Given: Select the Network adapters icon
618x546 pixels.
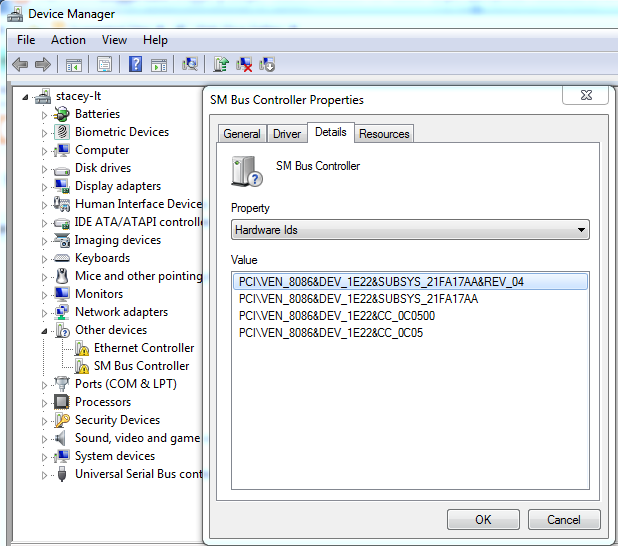Looking at the screenshot, I should (x=61, y=312).
